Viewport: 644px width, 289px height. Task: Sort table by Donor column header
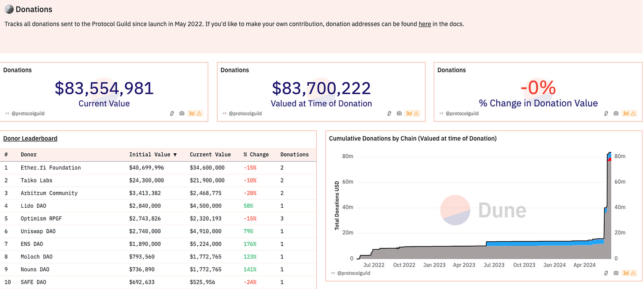(x=29, y=155)
